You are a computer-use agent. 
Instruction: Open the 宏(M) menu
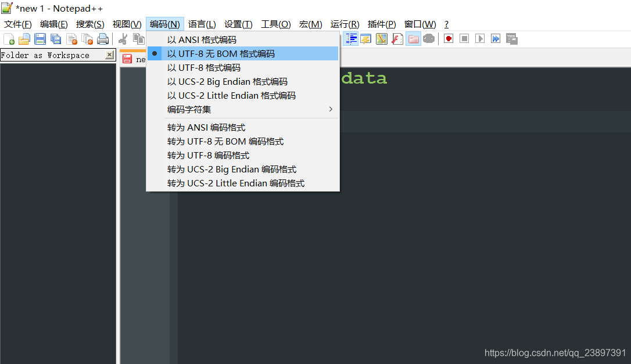(x=310, y=24)
